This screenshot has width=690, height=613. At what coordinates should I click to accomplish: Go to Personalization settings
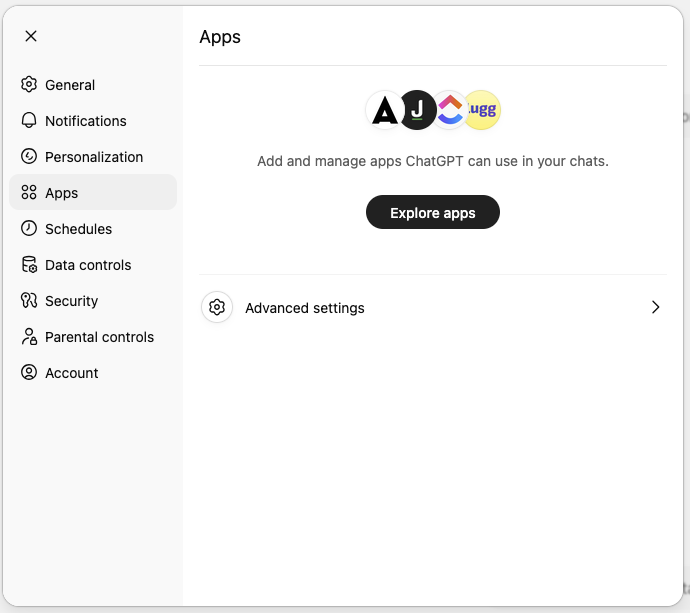click(93, 157)
